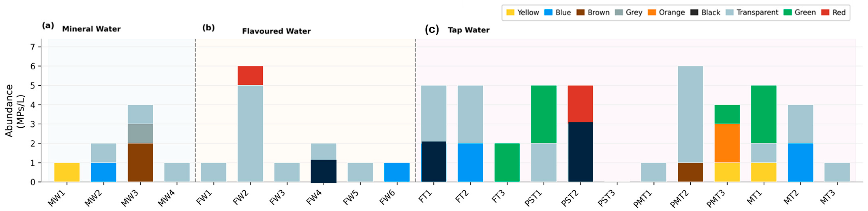Select the yellow MW1 bar
The height and width of the screenshot is (211, 868).
[67, 172]
